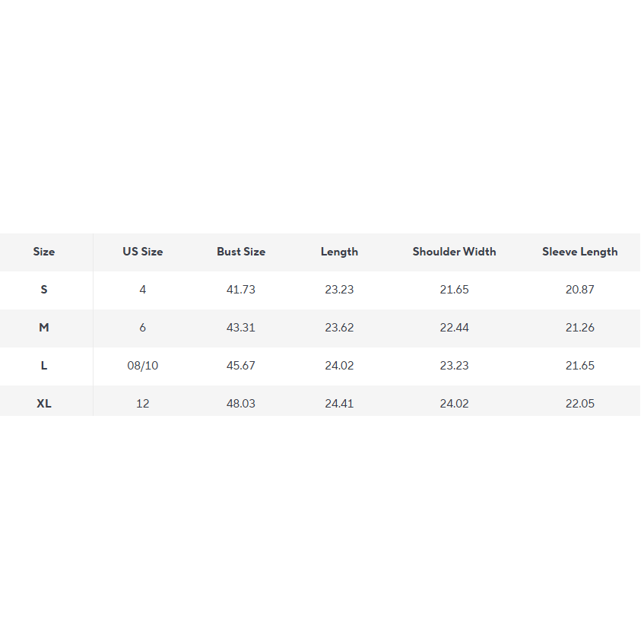Click the XL size row label
This screenshot has width=644, height=644.
pyautogui.click(x=44, y=404)
